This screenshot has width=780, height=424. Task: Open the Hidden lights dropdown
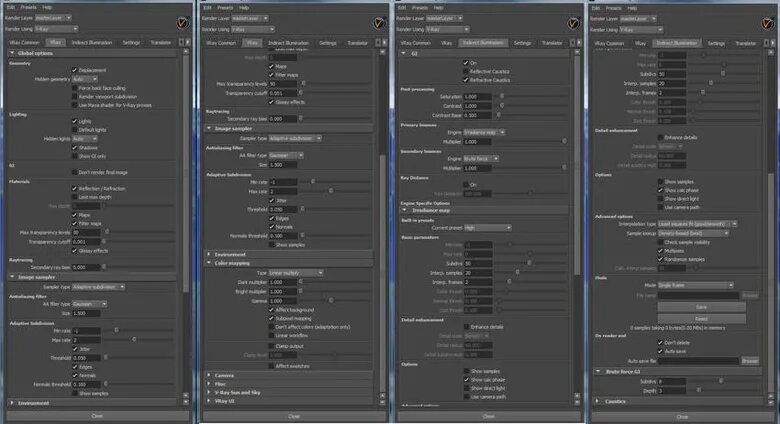[85, 139]
